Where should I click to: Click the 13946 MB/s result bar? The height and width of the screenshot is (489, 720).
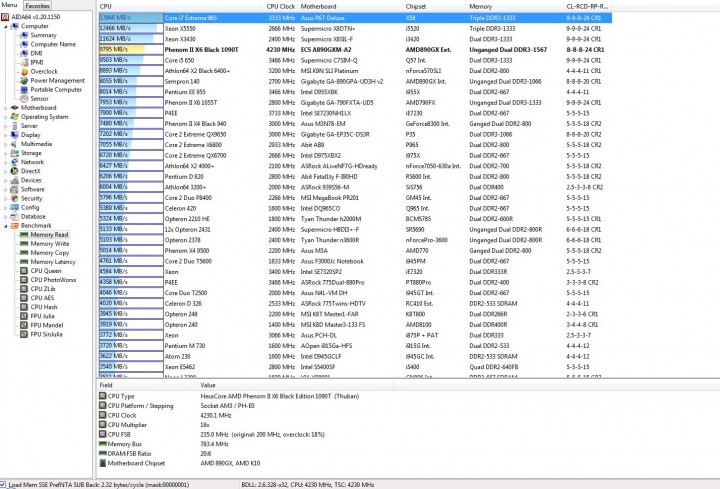click(x=131, y=18)
